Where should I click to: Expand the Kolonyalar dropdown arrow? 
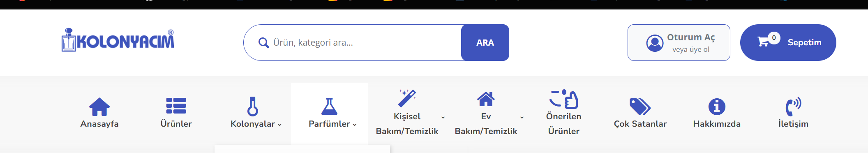(x=279, y=125)
